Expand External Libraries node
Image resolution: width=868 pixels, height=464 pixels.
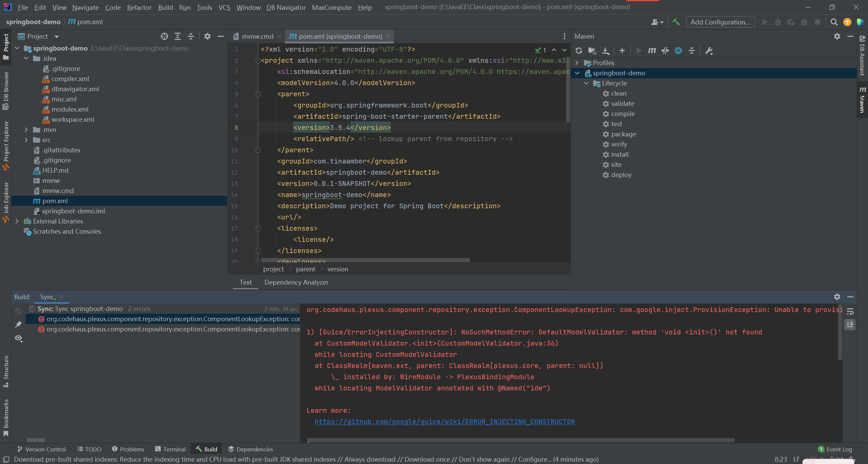pos(17,221)
